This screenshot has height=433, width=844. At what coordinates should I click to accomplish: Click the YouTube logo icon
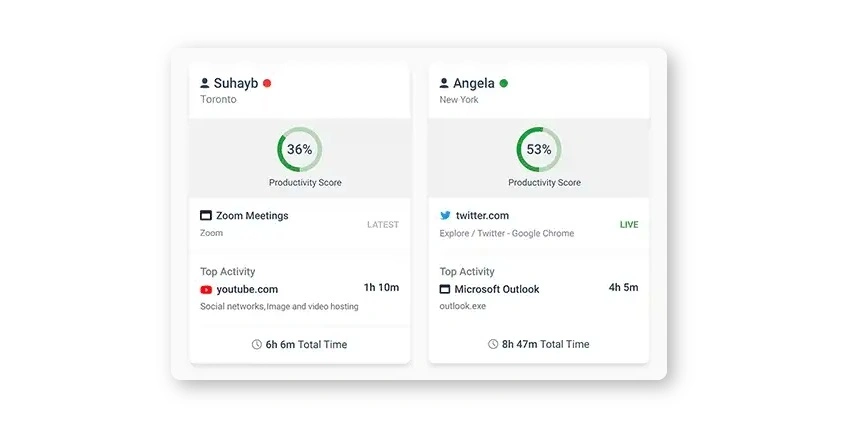tap(206, 290)
